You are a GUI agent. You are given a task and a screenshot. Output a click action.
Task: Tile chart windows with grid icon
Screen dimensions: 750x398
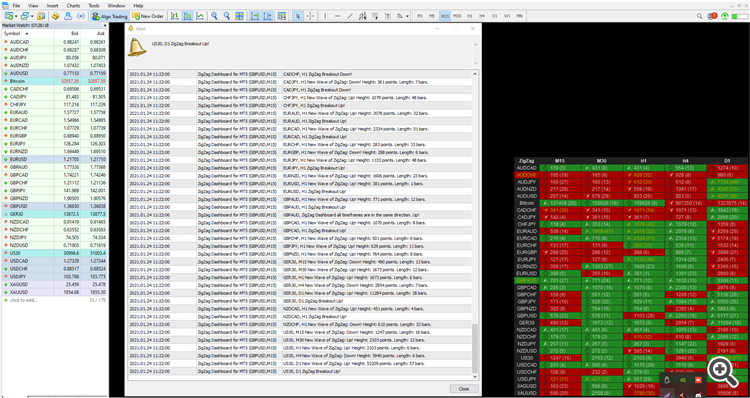pos(240,16)
